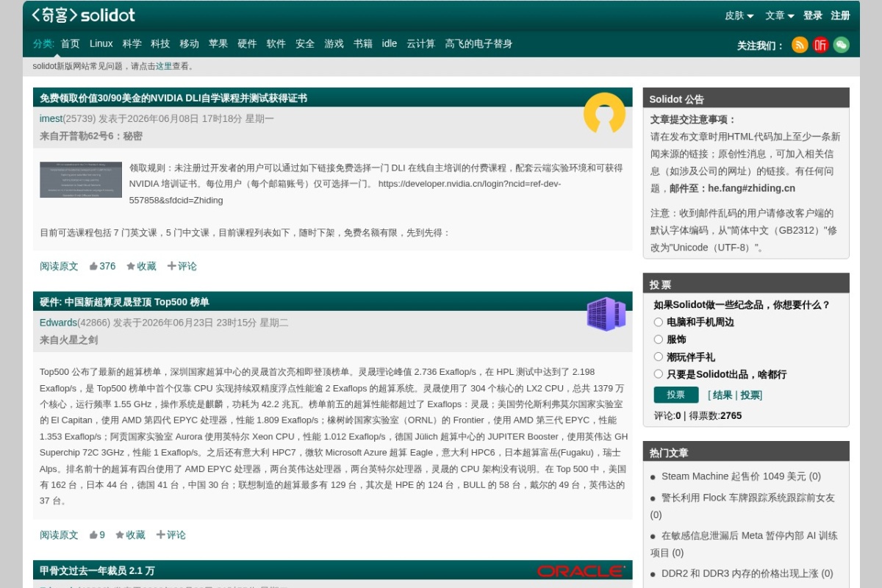This screenshot has height=588, width=882.
Task: Open the Steam Machine 起售价 hot article
Action: coord(741,476)
